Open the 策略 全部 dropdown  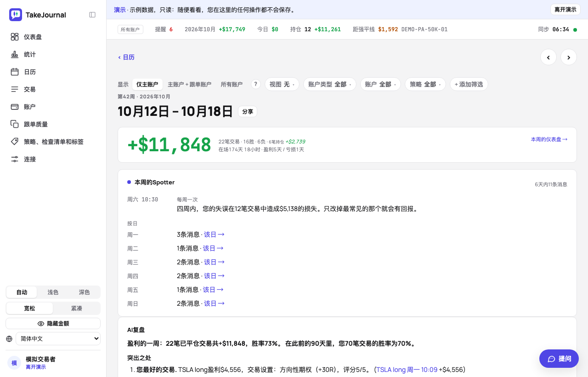[x=425, y=84]
